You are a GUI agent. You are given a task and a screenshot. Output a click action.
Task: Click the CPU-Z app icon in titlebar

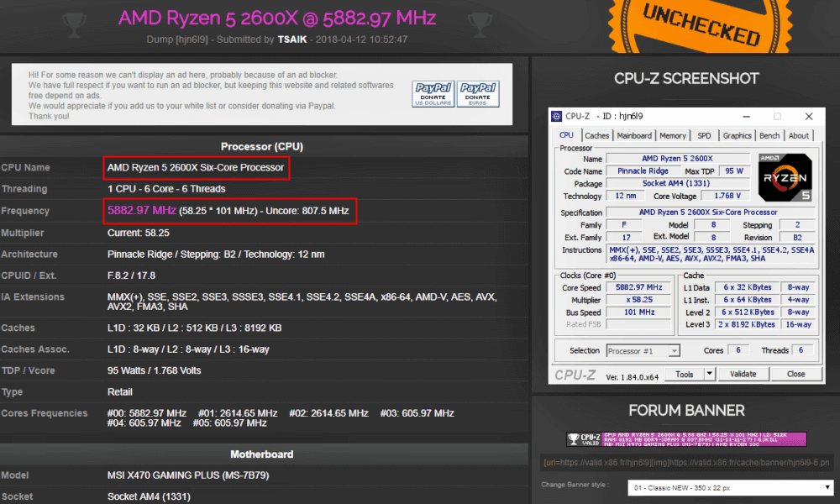pyautogui.click(x=556, y=116)
